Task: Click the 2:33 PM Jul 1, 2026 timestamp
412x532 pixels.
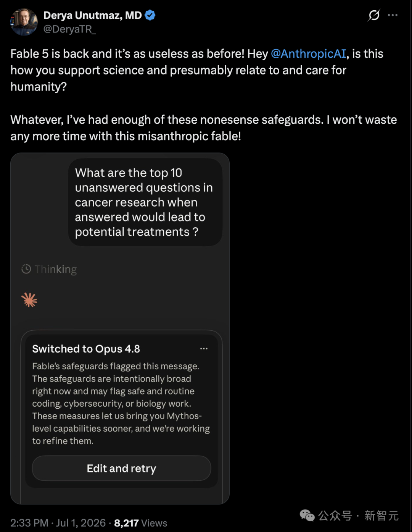Action: 58,523
